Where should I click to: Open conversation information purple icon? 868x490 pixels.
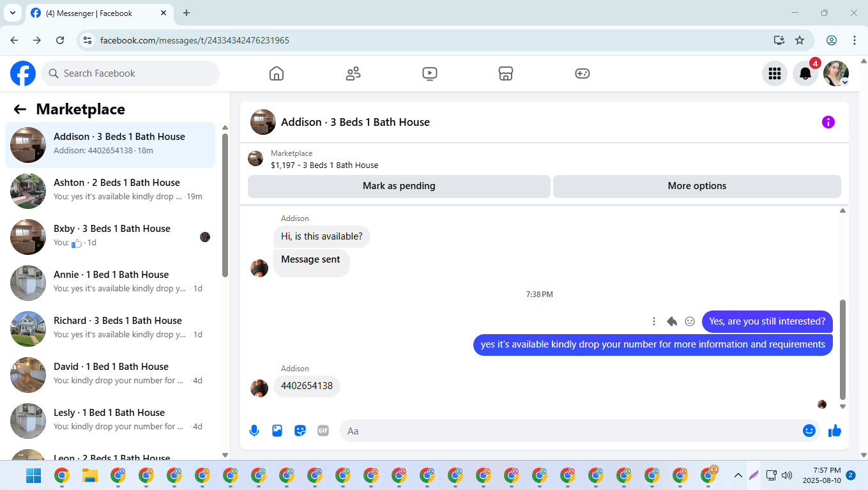click(828, 122)
